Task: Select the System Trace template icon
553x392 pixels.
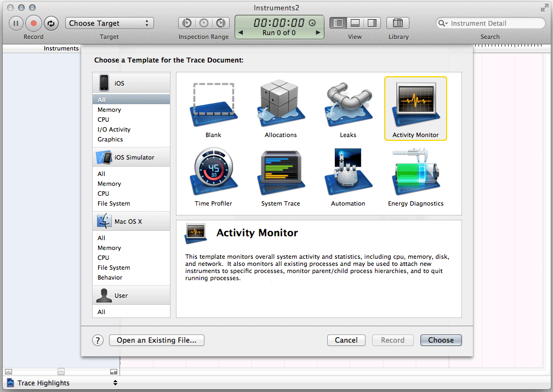Action: (281, 173)
